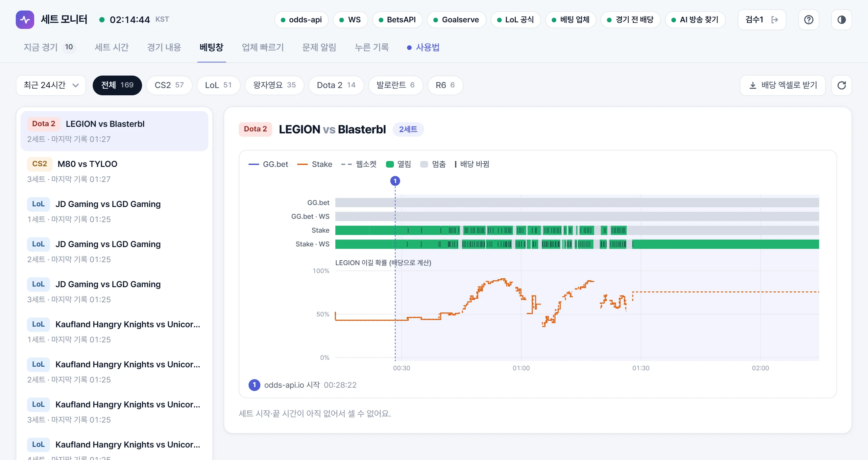This screenshot has height=460, width=868.
Task: Open the 사용법 guide link
Action: [x=423, y=47]
